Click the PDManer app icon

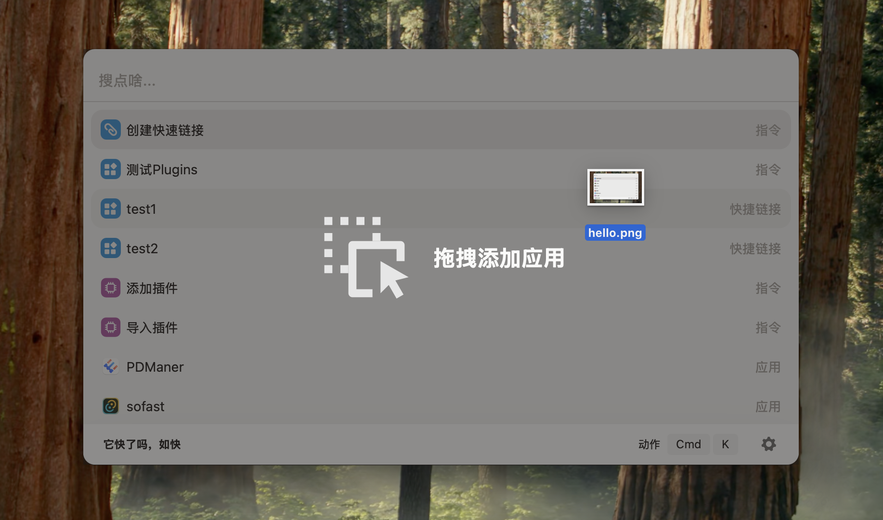pyautogui.click(x=110, y=367)
